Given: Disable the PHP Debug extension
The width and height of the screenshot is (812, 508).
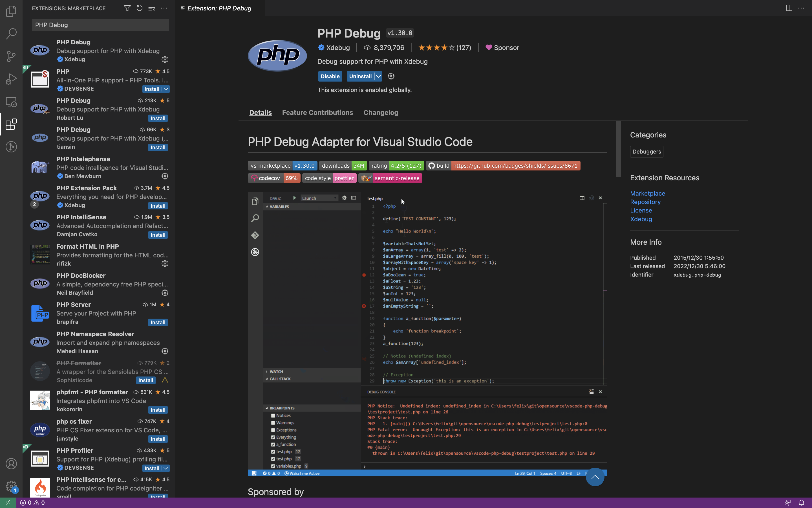Looking at the screenshot, I should click(330, 76).
